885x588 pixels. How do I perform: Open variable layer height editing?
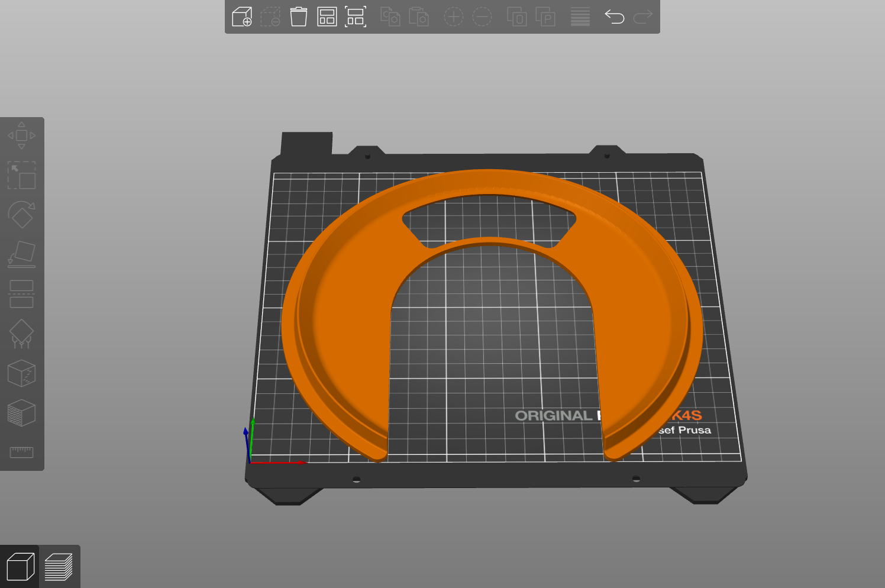580,17
